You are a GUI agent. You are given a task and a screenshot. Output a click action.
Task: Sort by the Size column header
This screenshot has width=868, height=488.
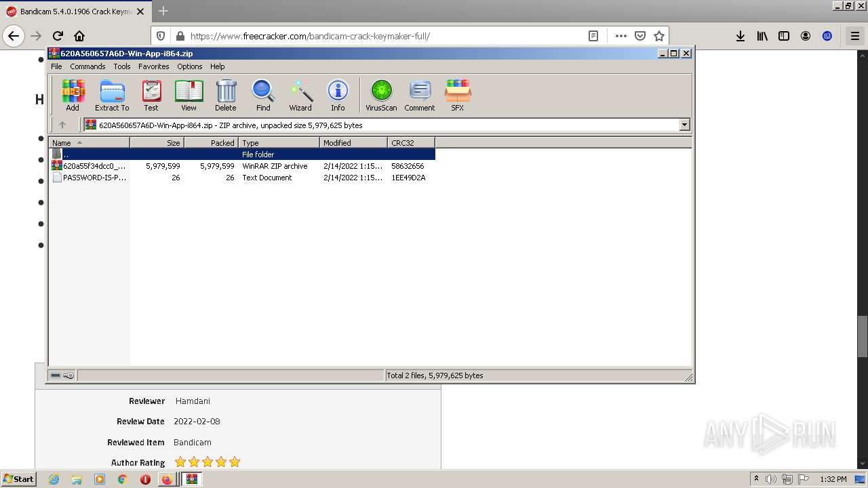click(x=157, y=142)
